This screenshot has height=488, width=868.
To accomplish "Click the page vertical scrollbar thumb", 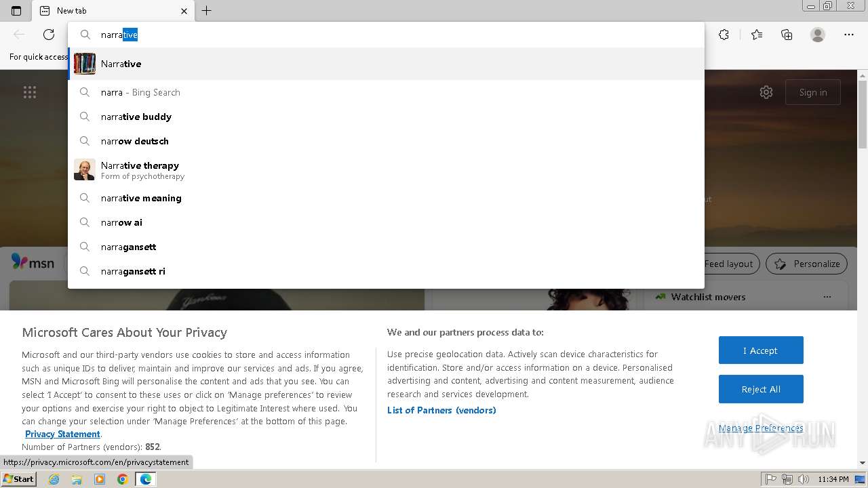I will [863, 114].
